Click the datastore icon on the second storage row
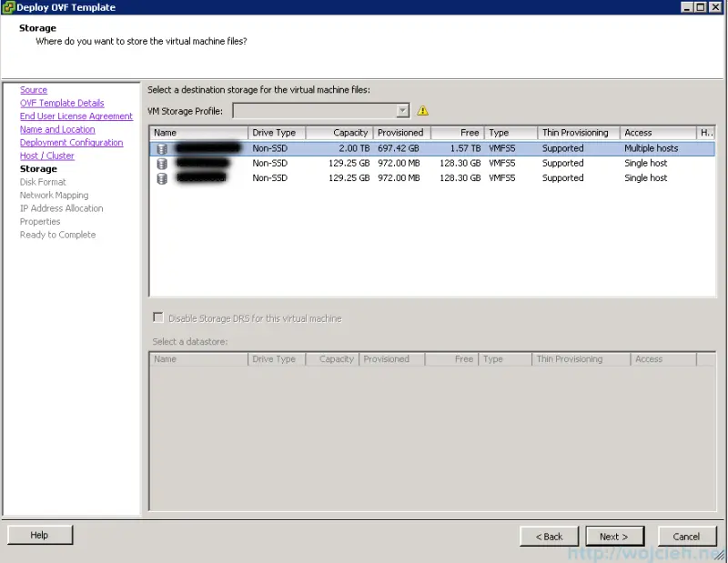This screenshot has height=563, width=728. pyautogui.click(x=161, y=163)
